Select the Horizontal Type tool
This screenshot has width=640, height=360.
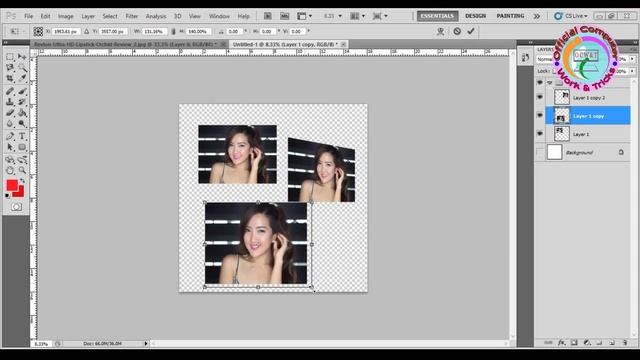(x=22, y=136)
